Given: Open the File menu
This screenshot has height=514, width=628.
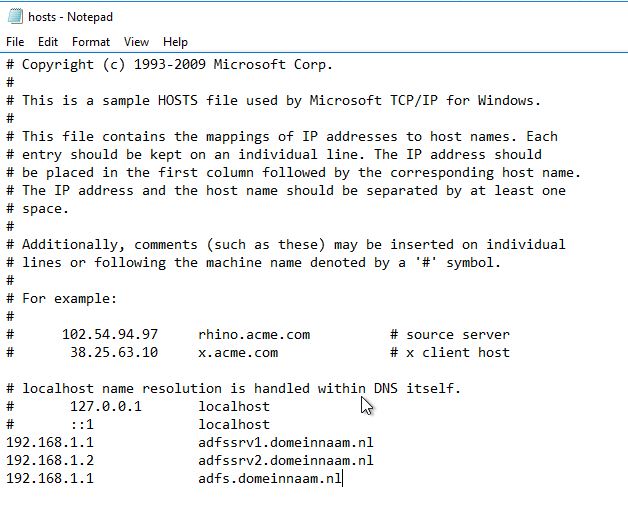Looking at the screenshot, I should (15, 42).
